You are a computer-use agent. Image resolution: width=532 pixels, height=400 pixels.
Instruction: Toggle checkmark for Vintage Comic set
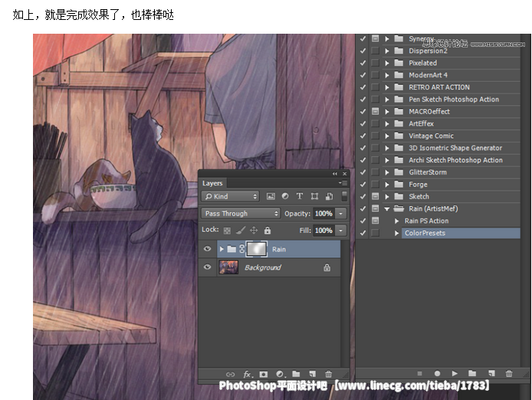point(363,136)
